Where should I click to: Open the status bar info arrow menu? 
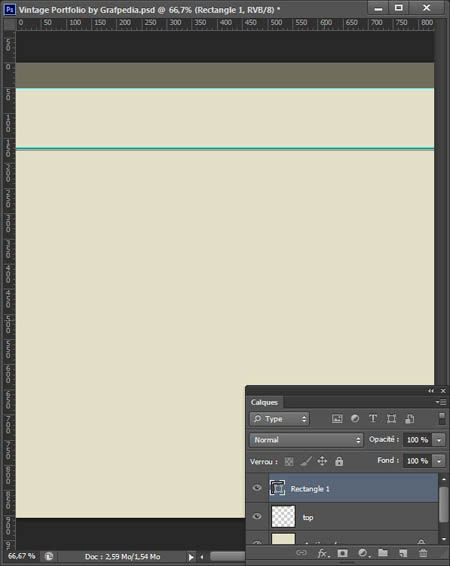[191, 557]
